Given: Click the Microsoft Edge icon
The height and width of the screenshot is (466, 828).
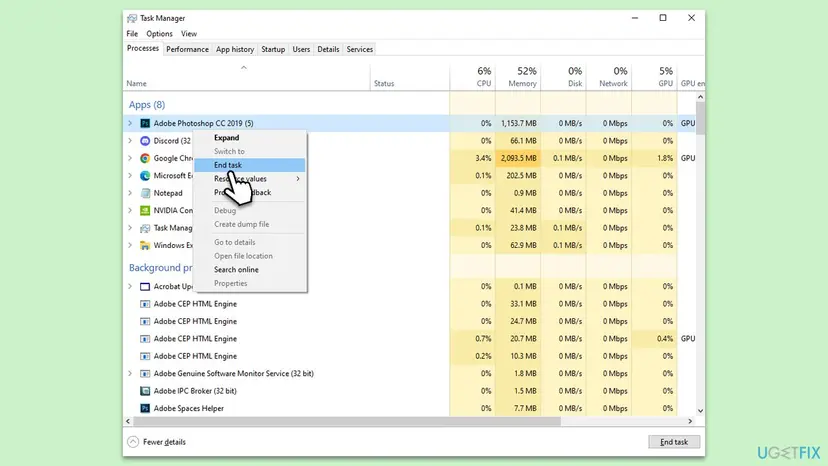Looking at the screenshot, I should pyautogui.click(x=145, y=175).
